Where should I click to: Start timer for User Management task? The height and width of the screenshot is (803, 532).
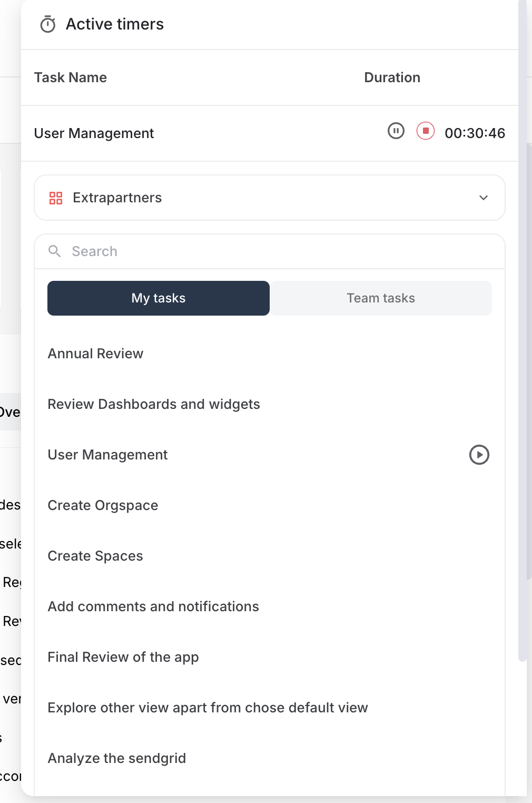pyautogui.click(x=479, y=455)
